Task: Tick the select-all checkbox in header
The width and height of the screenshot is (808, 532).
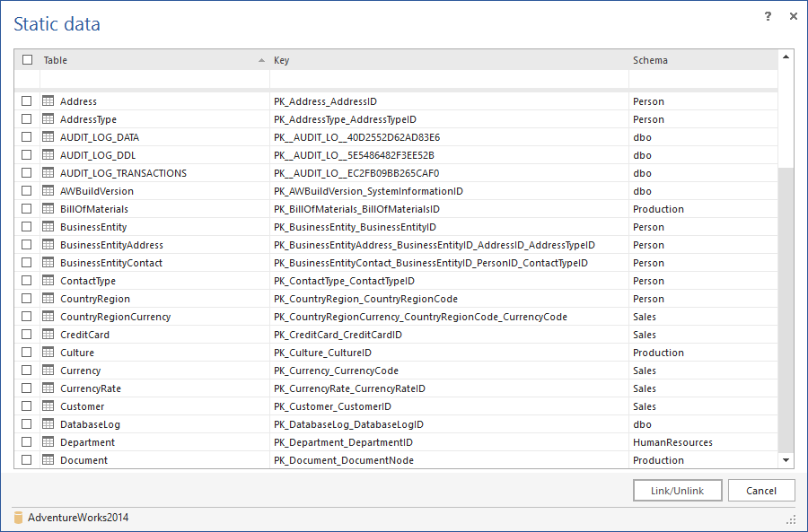Action: coord(27,60)
